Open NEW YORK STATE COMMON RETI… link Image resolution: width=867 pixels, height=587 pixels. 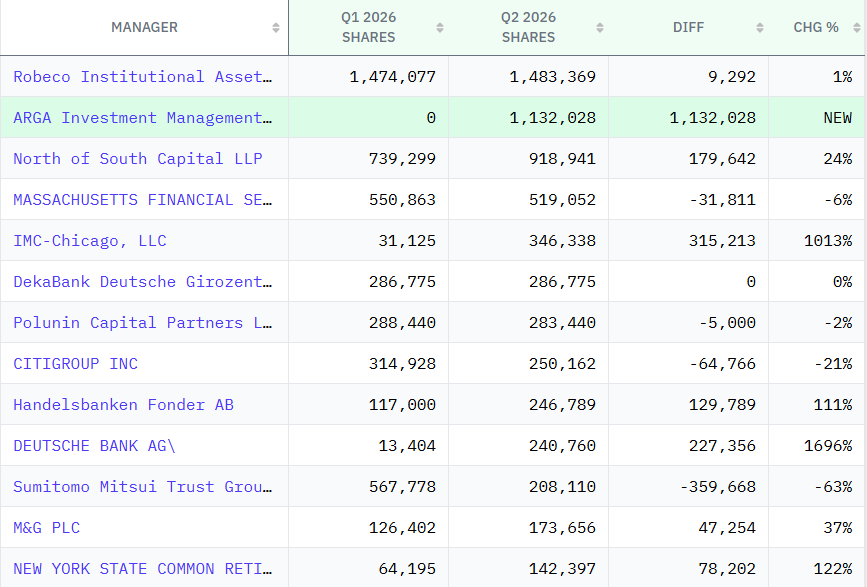pyautogui.click(x=143, y=568)
